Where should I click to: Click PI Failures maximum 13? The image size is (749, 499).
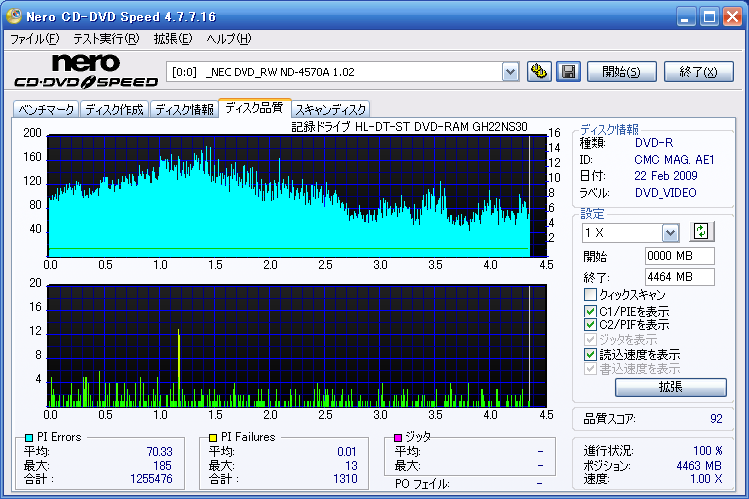pyautogui.click(x=352, y=466)
